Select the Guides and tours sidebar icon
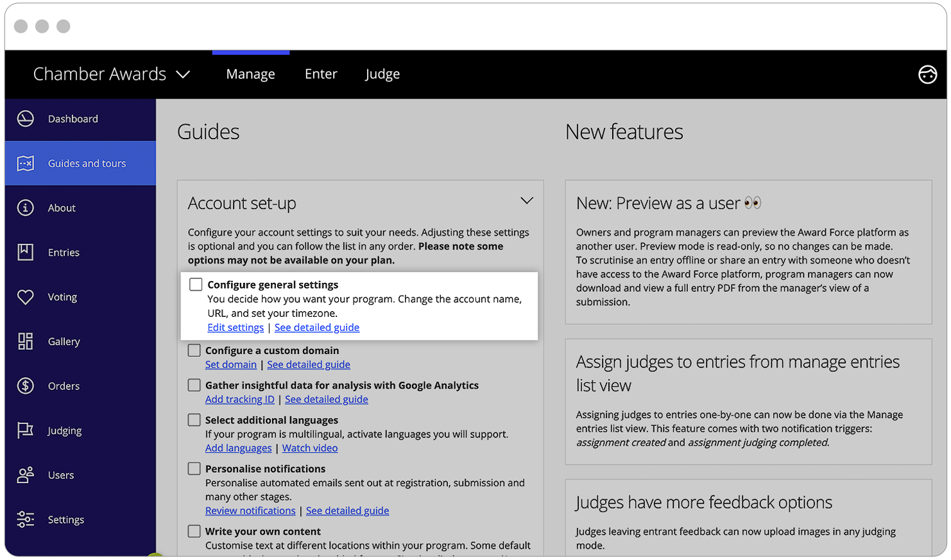The height and width of the screenshot is (560, 951). (26, 163)
